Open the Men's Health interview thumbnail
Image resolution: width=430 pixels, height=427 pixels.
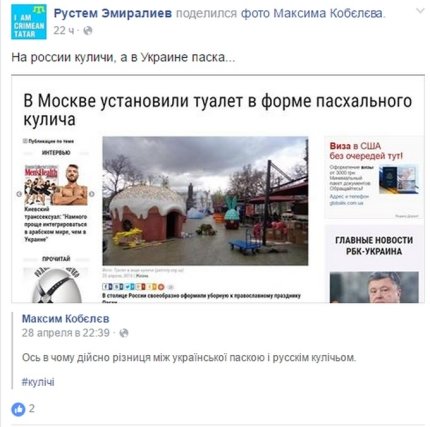56,185
